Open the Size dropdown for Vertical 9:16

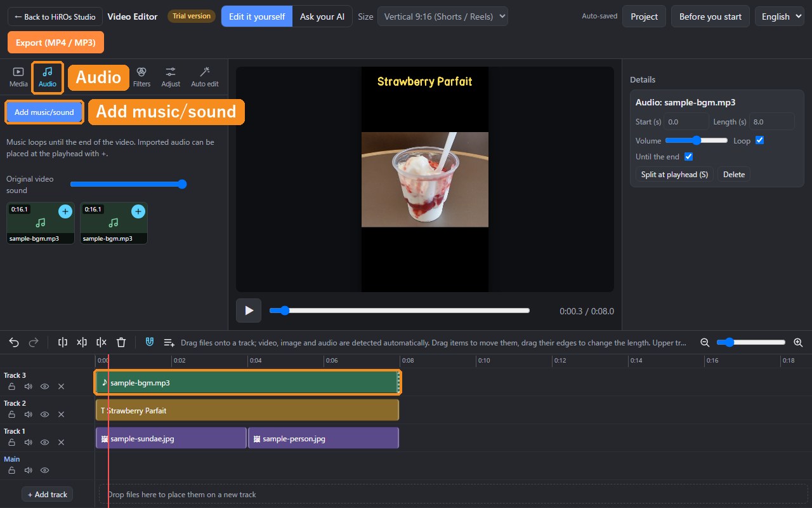pos(443,17)
